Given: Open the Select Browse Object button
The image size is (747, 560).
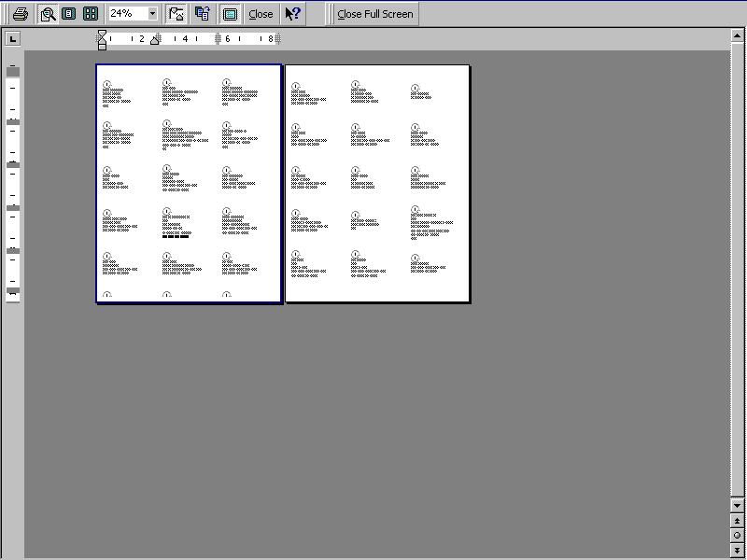Looking at the screenshot, I should tap(738, 536).
